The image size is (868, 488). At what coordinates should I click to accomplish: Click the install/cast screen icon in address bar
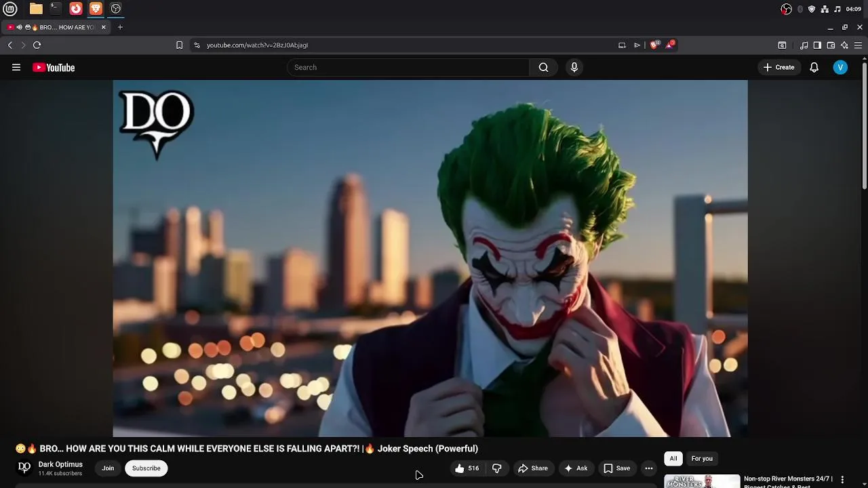point(622,45)
